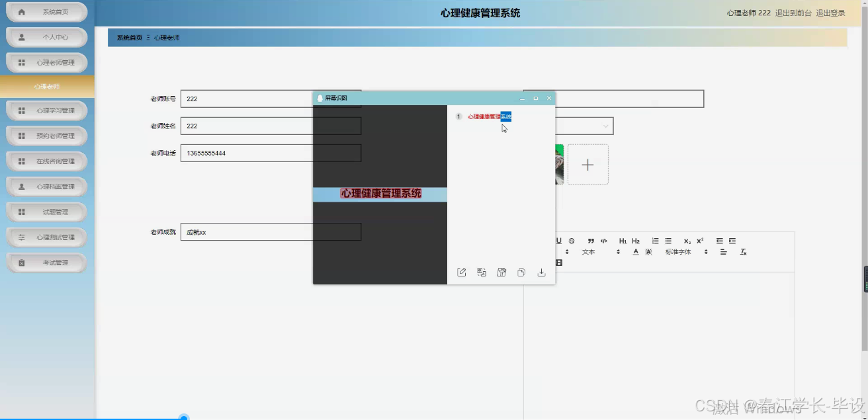
Task: Click the recognized text line 心理健康管理系统 in 屏幕识图
Action: pyautogui.click(x=490, y=116)
